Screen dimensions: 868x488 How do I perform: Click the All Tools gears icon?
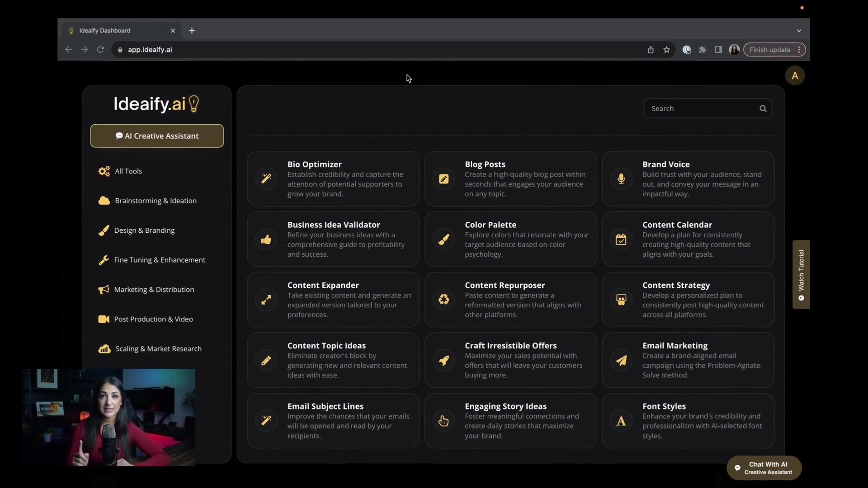click(x=104, y=171)
